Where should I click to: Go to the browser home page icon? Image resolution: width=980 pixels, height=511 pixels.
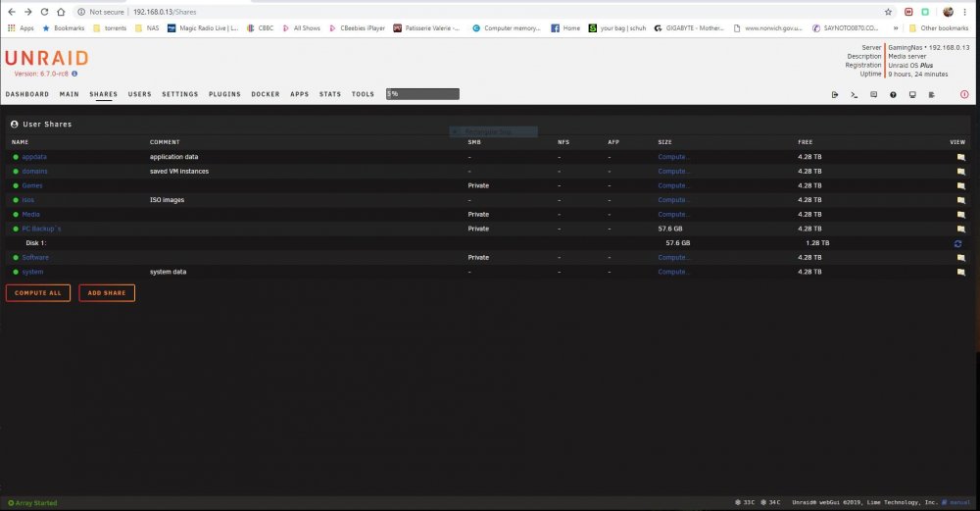tap(61, 12)
